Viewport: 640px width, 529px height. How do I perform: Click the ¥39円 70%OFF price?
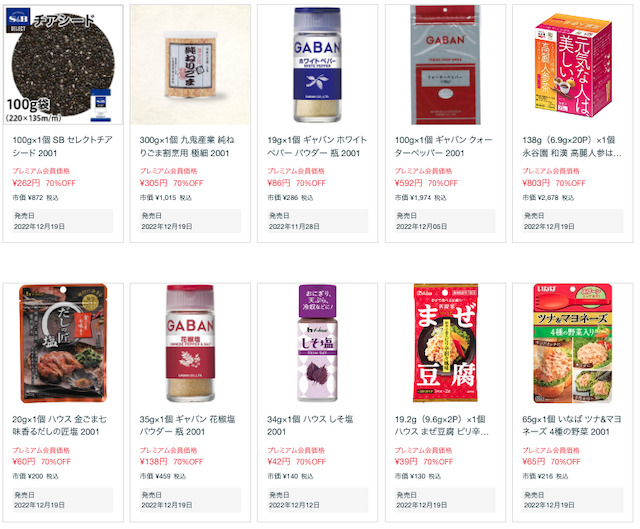pos(424,462)
